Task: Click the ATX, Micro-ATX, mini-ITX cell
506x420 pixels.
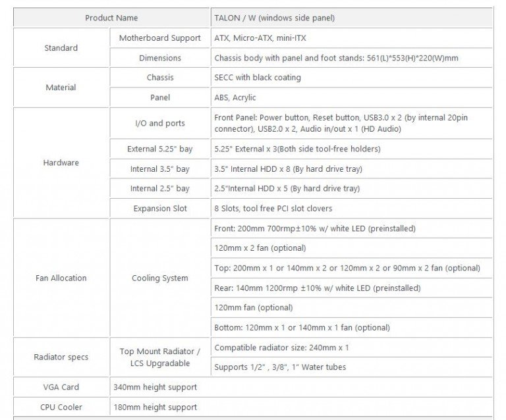Action: point(351,38)
